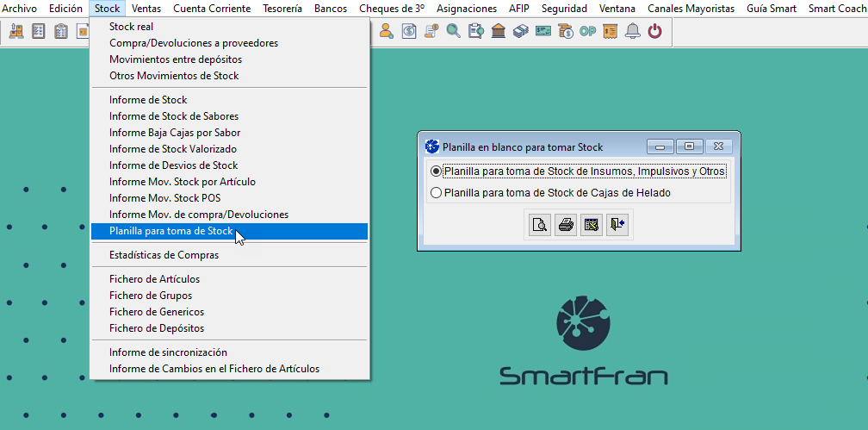Close the Planilla en blanco dialog
This screenshot has width=868, height=430.
[x=718, y=146]
